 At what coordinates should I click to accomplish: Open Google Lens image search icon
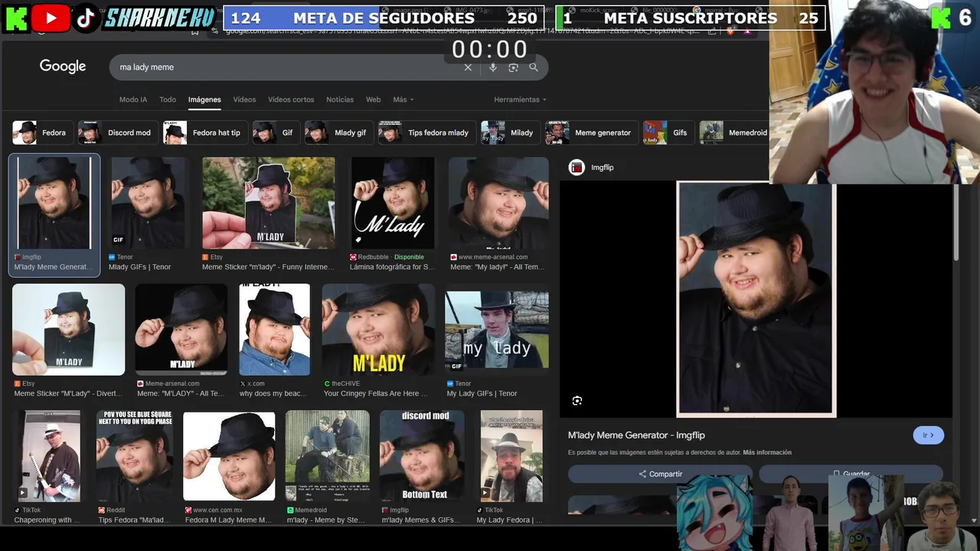[x=513, y=67]
